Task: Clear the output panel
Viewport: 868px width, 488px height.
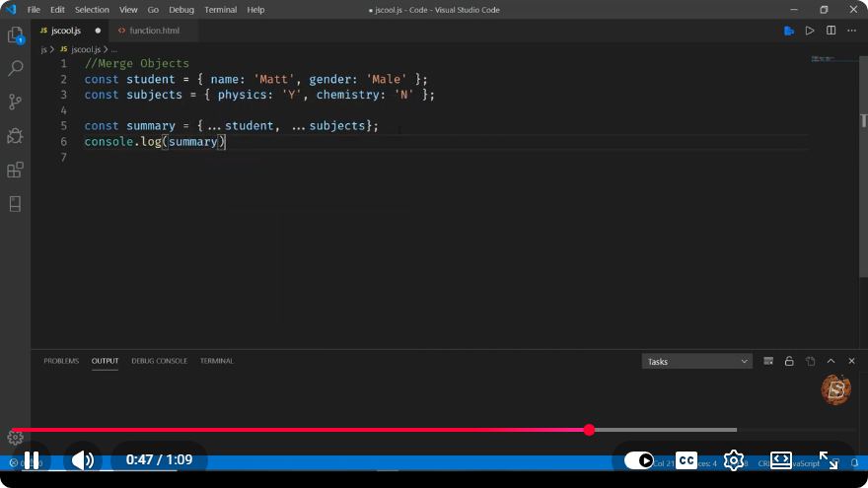Action: coord(768,361)
